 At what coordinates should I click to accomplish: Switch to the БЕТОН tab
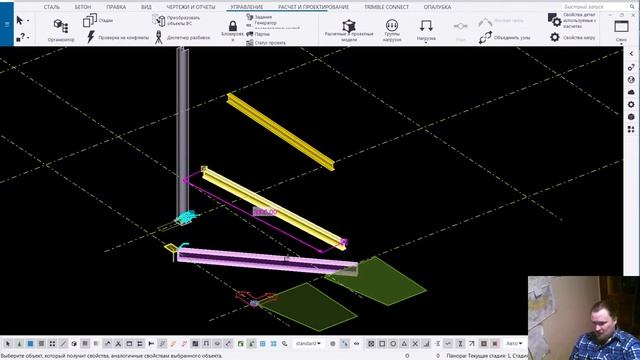[83, 7]
